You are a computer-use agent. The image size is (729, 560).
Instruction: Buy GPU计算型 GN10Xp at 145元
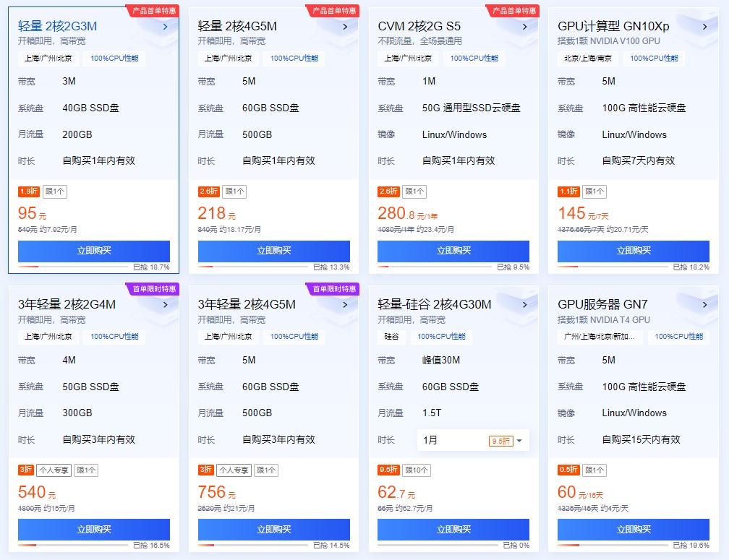pos(634,251)
